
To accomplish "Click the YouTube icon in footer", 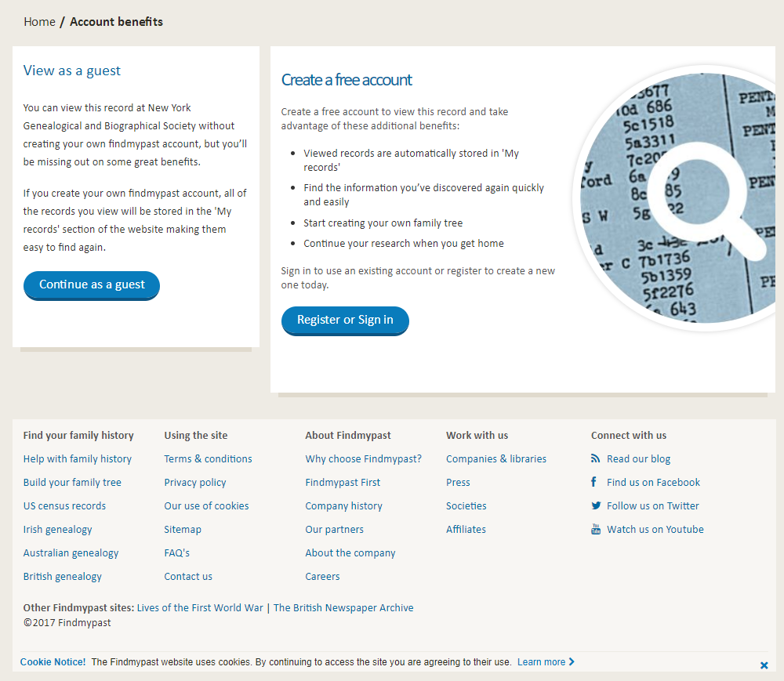I will [x=596, y=530].
